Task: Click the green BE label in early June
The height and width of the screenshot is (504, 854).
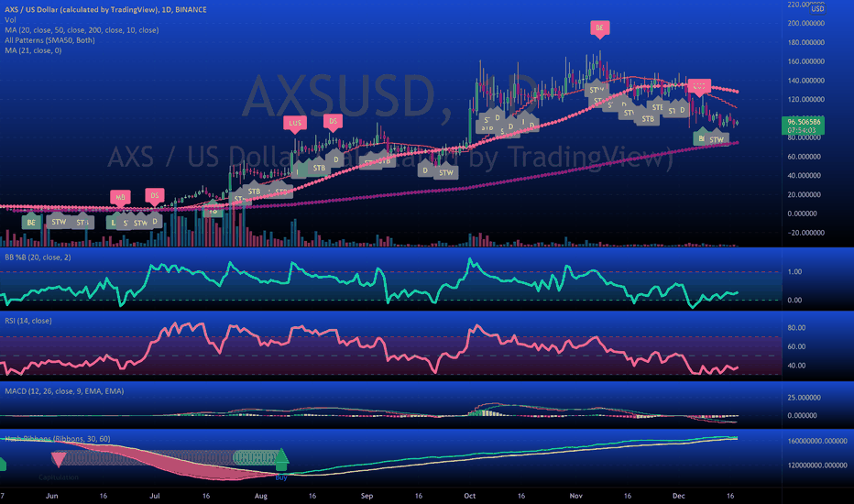Action: (x=31, y=223)
